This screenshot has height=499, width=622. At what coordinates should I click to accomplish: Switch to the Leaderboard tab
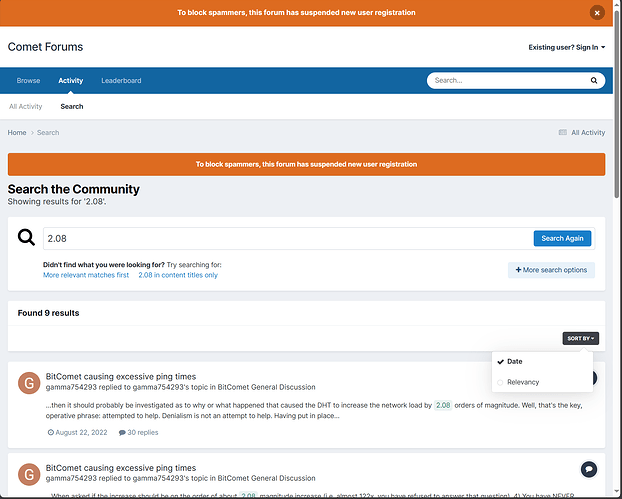tap(121, 80)
